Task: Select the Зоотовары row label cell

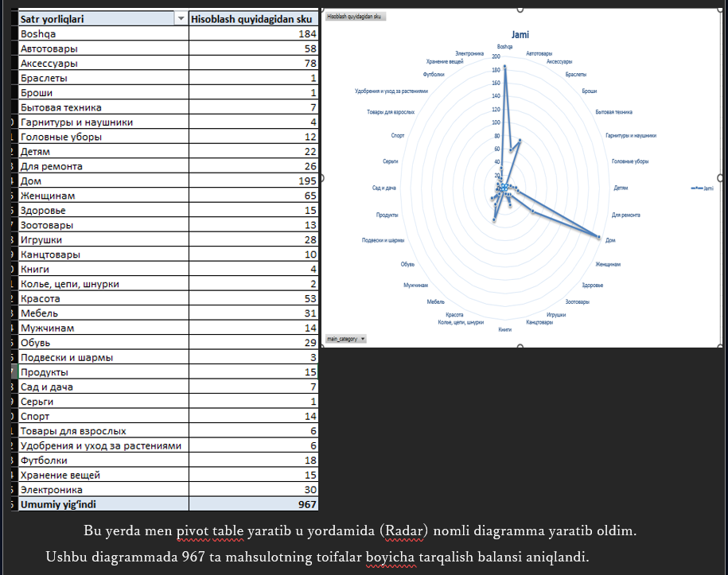Action: tap(103, 224)
